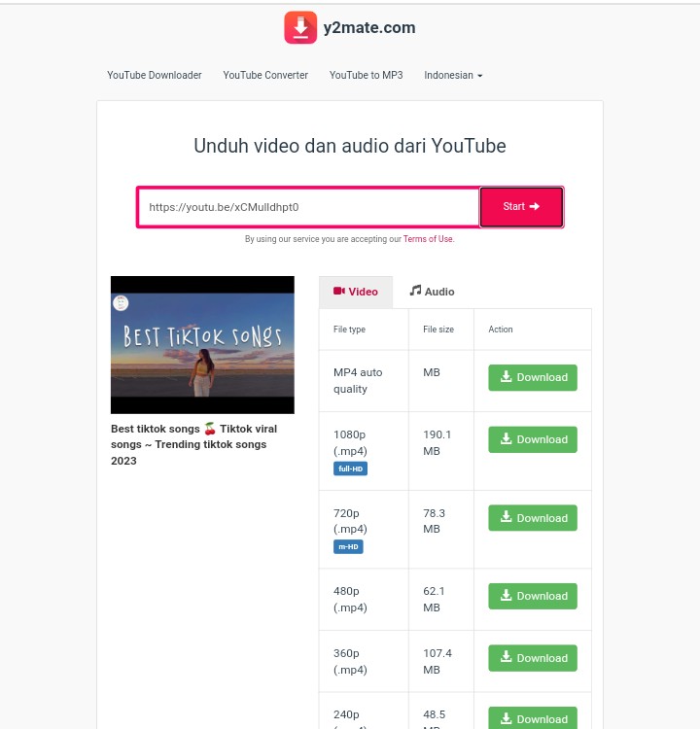The image size is (700, 729).
Task: Download the 360p mp4 video
Action: tap(532, 658)
